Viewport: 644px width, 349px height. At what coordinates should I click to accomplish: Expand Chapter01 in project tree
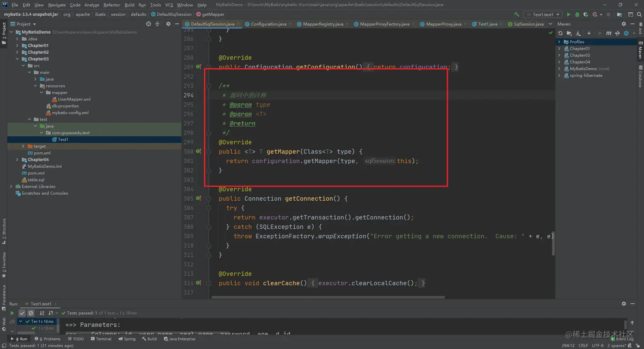17,46
